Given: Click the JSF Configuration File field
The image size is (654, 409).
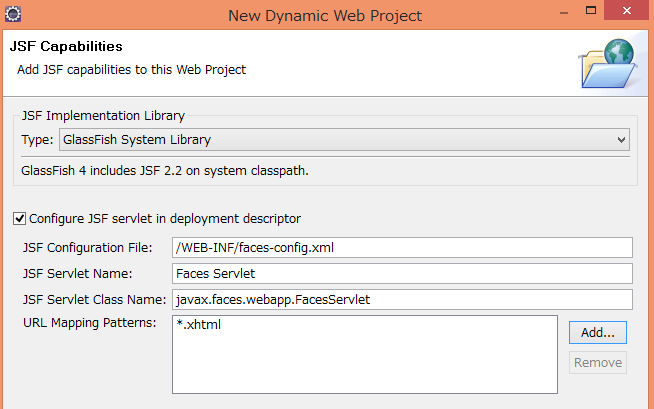Looking at the screenshot, I should point(402,248).
